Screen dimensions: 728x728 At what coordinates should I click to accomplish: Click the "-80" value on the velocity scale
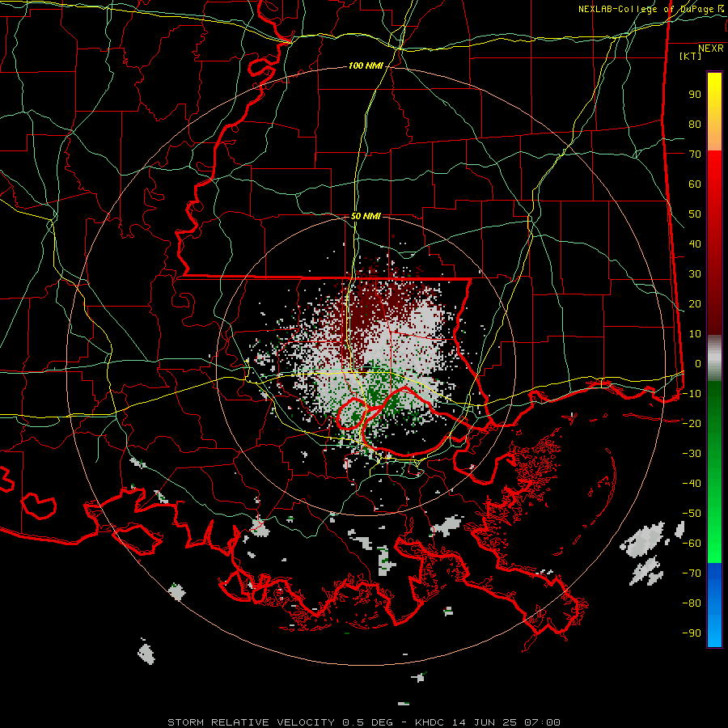coord(692,603)
